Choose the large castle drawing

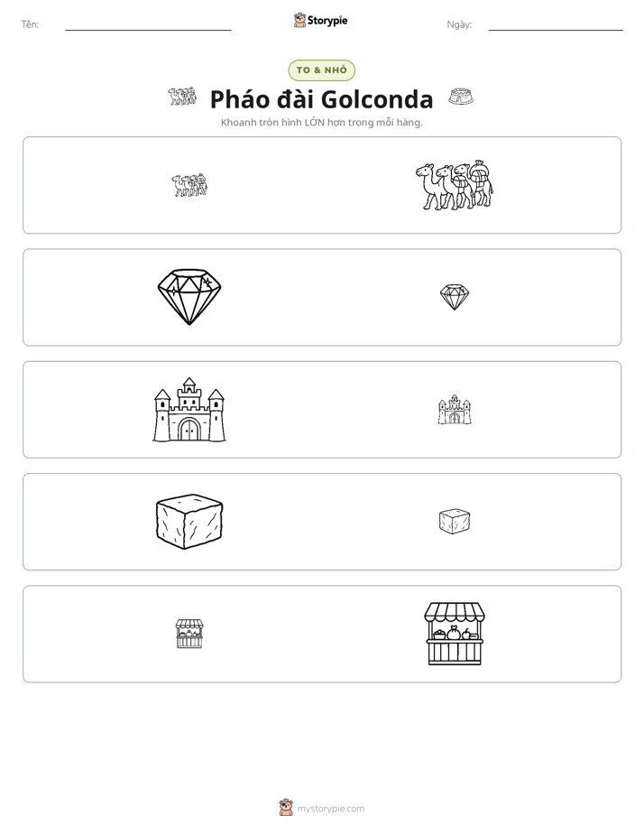[x=189, y=410]
